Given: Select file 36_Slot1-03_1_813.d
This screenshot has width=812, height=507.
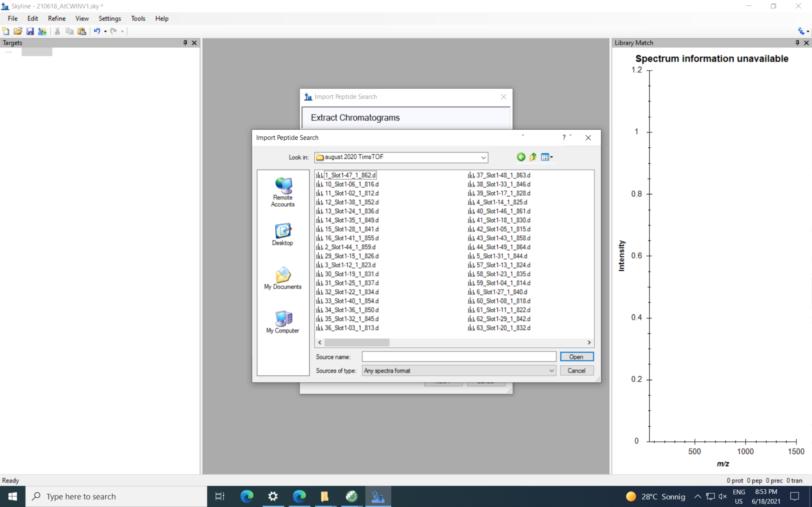Looking at the screenshot, I should [351, 328].
